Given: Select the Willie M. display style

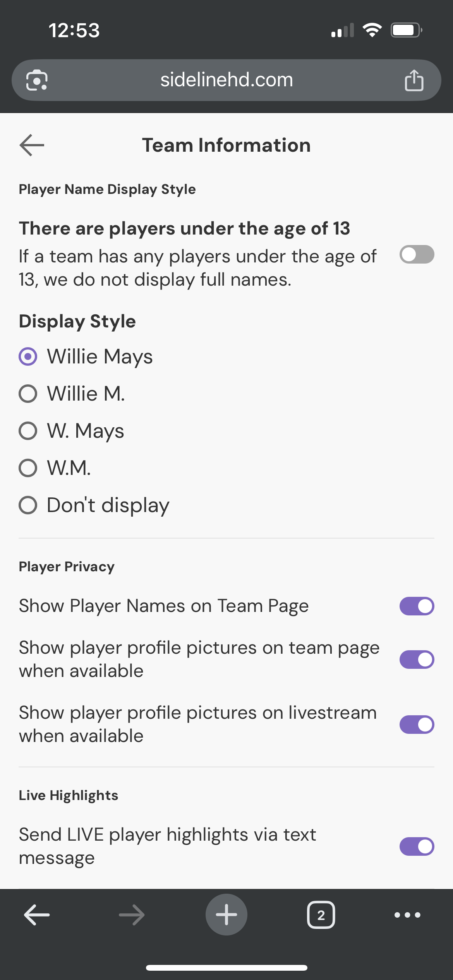Looking at the screenshot, I should tap(28, 394).
